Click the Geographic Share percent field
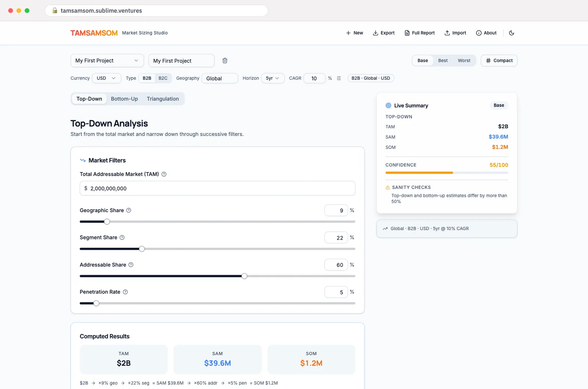The image size is (588, 389). coord(336,210)
